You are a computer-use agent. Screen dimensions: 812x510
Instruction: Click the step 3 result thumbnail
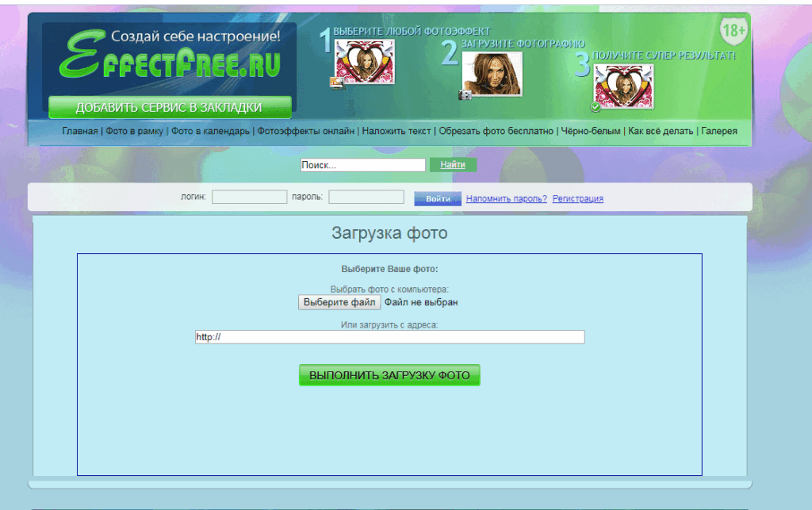click(x=624, y=86)
